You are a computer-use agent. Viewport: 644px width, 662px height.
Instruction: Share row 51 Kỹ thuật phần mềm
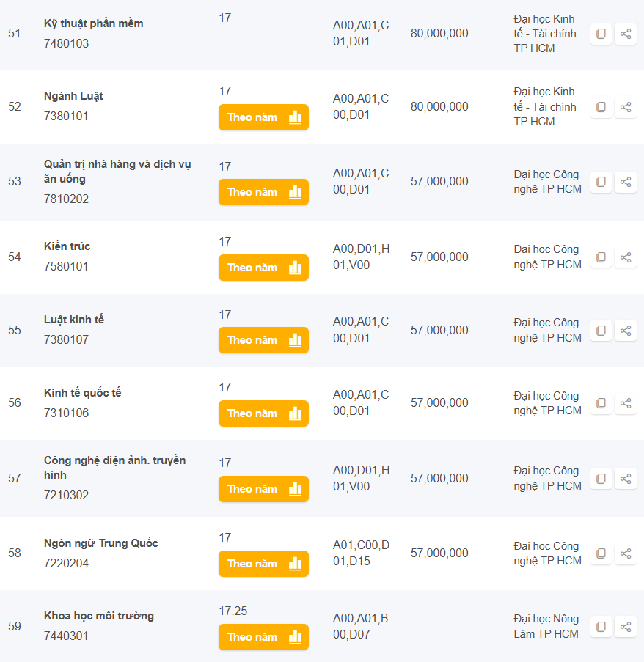(x=626, y=34)
